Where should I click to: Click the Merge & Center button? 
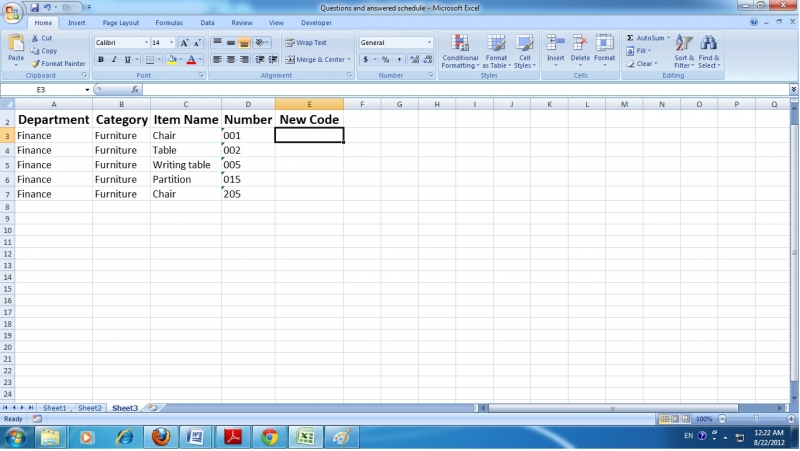[317, 60]
